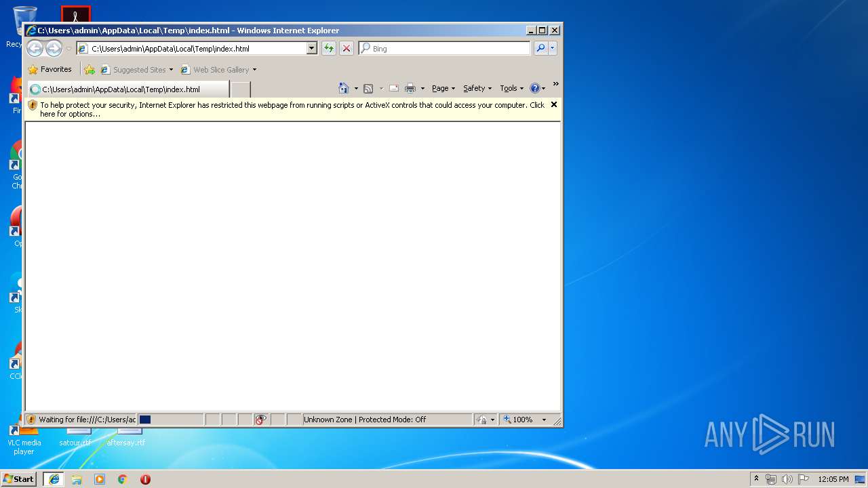Refresh the page with the green arrows icon
The width and height of the screenshot is (868, 488).
(329, 48)
